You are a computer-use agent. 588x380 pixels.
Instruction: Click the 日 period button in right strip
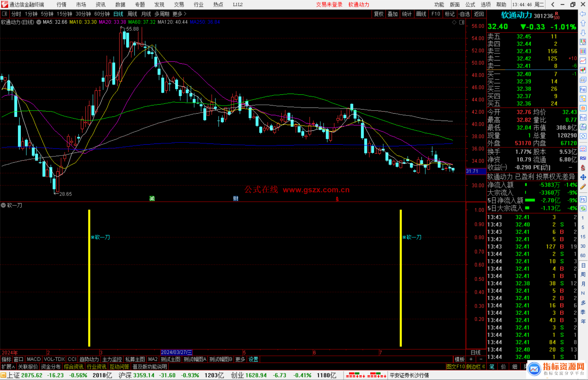coord(583,265)
